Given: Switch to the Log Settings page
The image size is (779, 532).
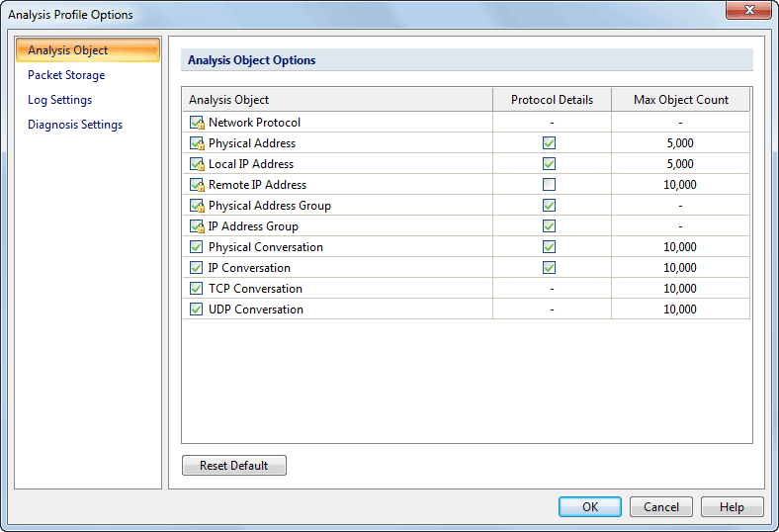Looking at the screenshot, I should pos(59,100).
